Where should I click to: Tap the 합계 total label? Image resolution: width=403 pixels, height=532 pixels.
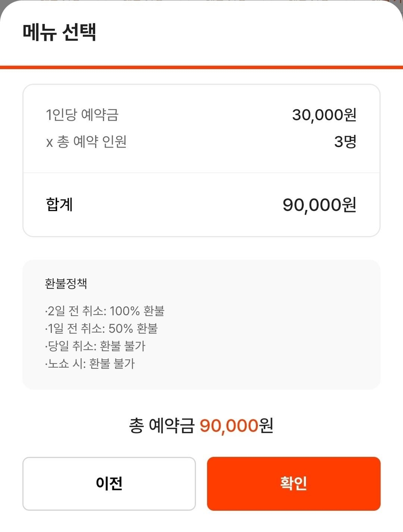[59, 205]
